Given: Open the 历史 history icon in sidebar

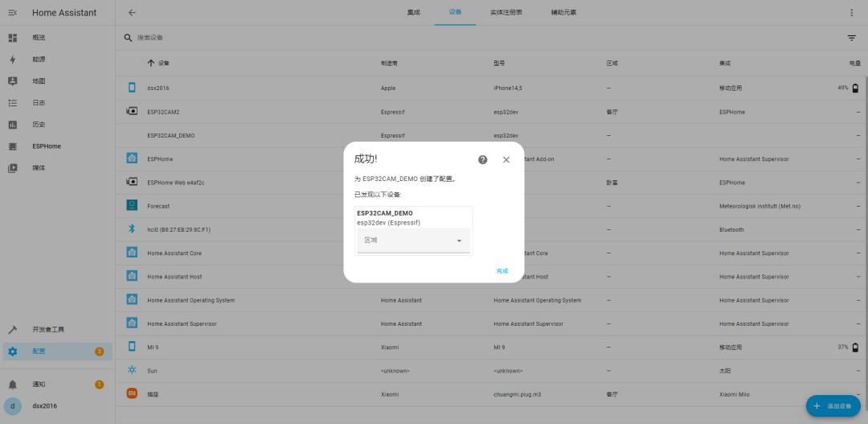Looking at the screenshot, I should click(12, 125).
